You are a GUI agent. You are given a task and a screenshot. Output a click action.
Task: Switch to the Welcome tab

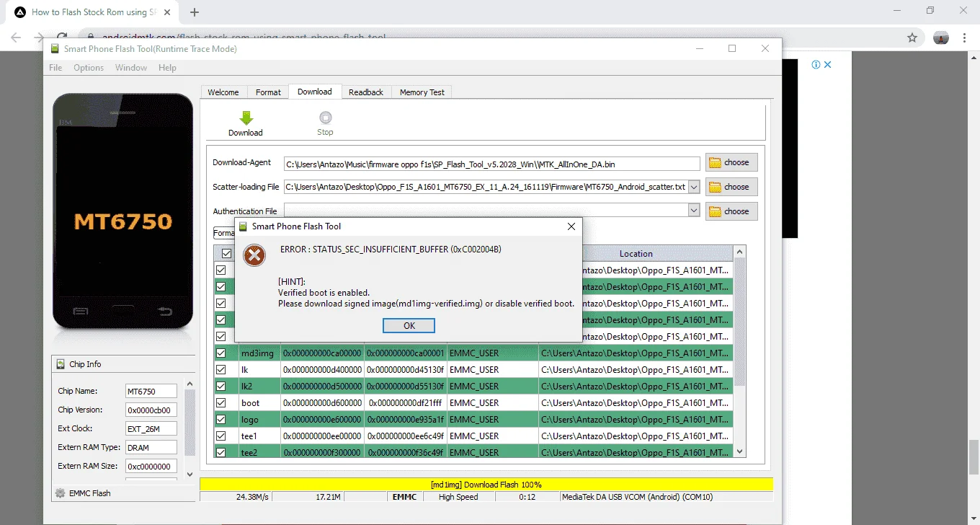(223, 92)
